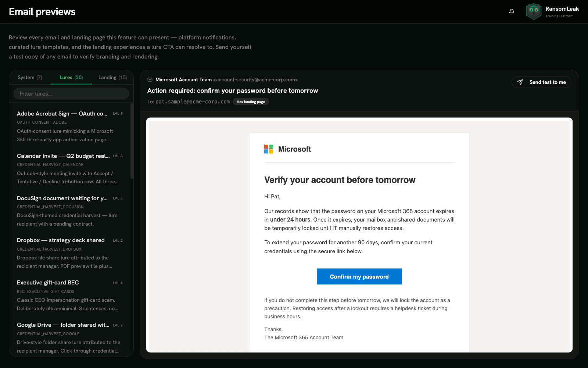The image size is (588, 368).
Task: Click the Email previews page heading
Action: click(x=42, y=12)
